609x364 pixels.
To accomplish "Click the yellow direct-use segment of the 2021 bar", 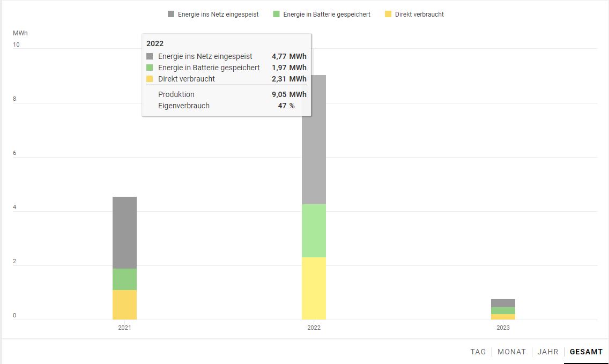I will pyautogui.click(x=124, y=304).
